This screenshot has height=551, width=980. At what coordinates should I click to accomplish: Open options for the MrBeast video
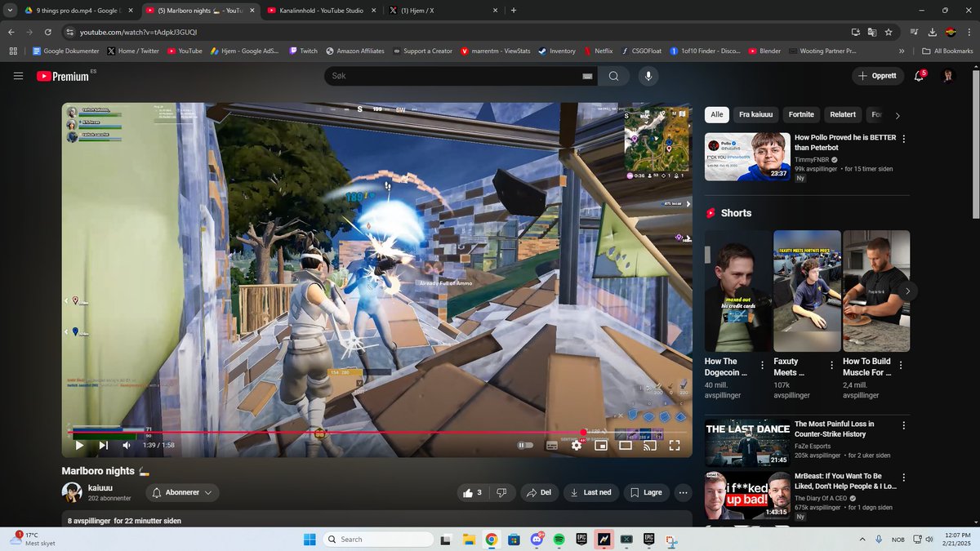coord(903,477)
